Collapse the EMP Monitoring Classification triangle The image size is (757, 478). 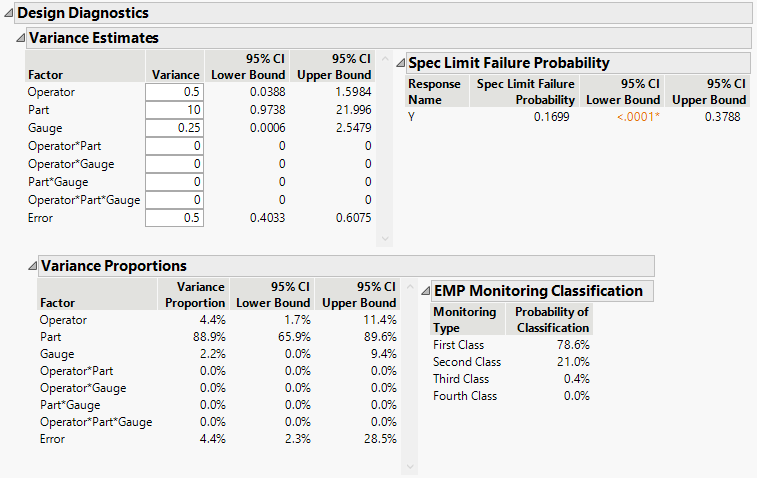[425, 291]
